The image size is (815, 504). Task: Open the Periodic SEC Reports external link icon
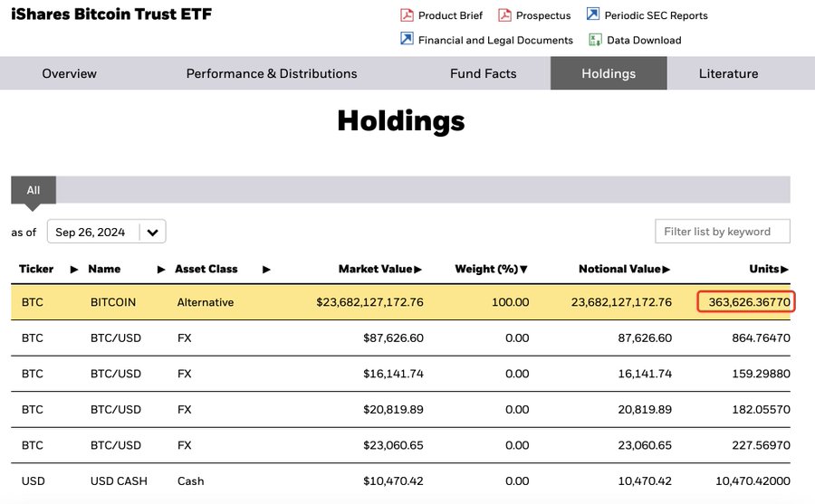593,14
